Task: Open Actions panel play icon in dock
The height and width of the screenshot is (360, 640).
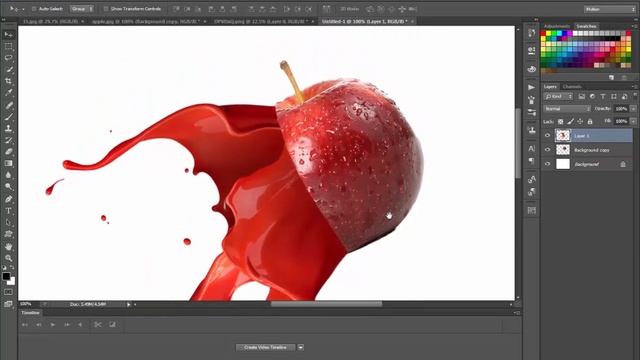Action: (x=531, y=87)
